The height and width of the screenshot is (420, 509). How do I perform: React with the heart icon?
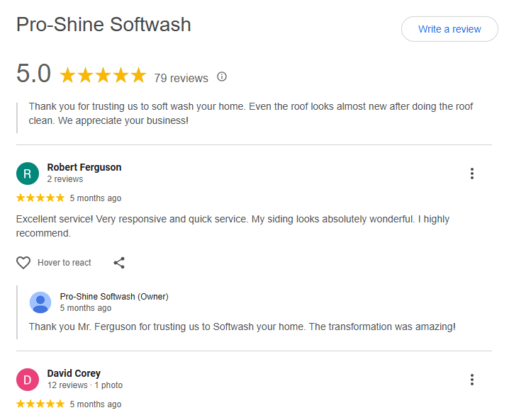pos(23,263)
